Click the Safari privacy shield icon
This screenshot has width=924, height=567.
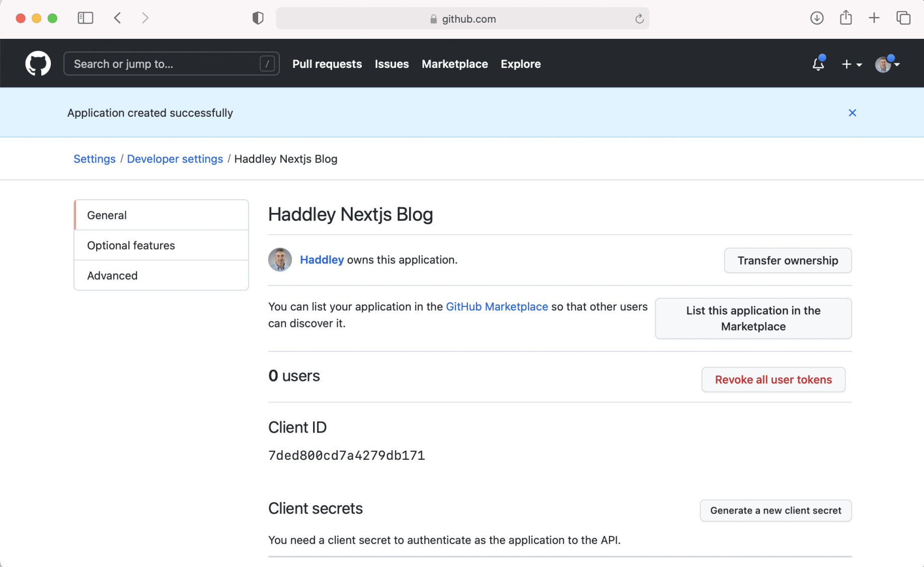[x=258, y=18]
